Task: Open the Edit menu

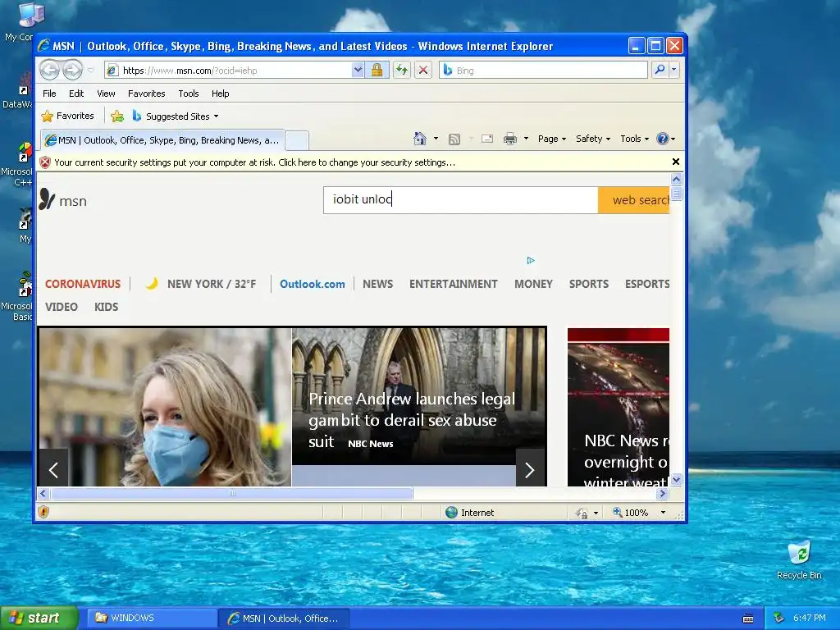Action: [x=76, y=94]
